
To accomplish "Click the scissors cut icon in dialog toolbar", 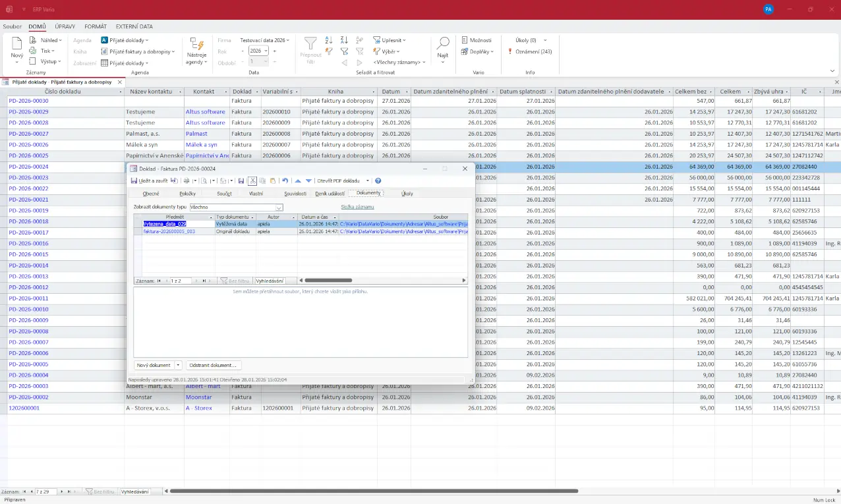I will [x=252, y=181].
